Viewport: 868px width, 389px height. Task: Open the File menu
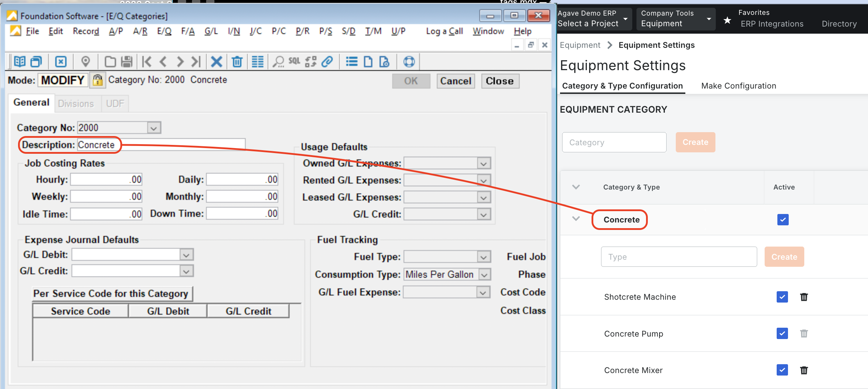point(33,31)
